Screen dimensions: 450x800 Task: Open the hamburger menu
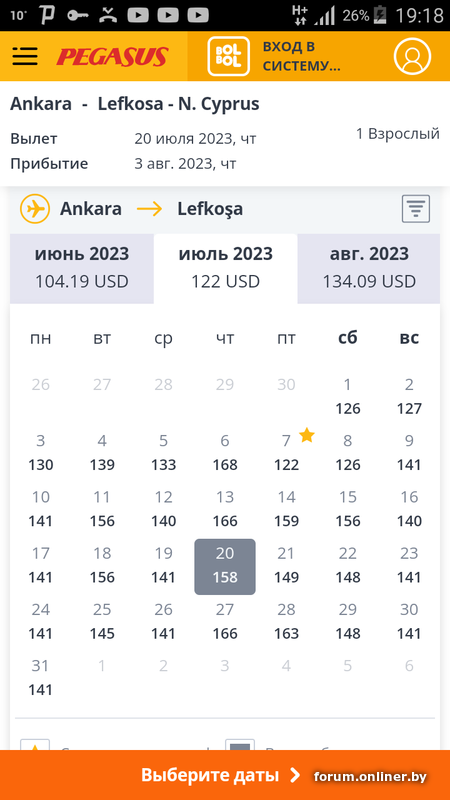(25, 56)
